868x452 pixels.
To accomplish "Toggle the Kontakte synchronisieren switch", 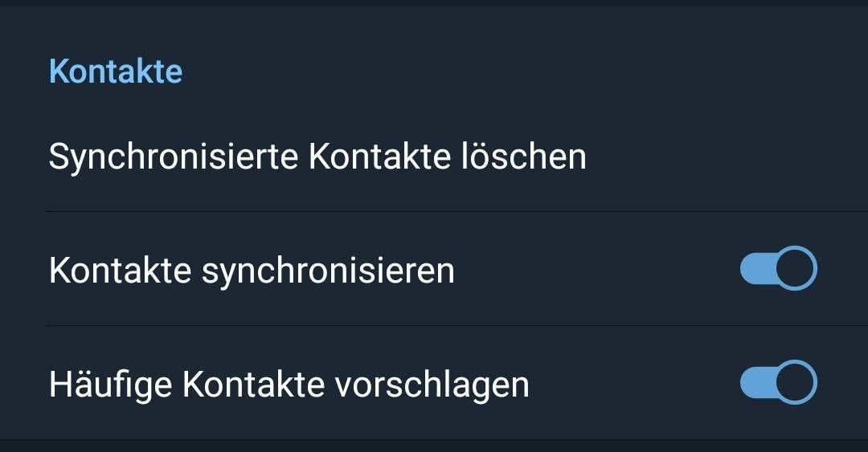I will 778,268.
